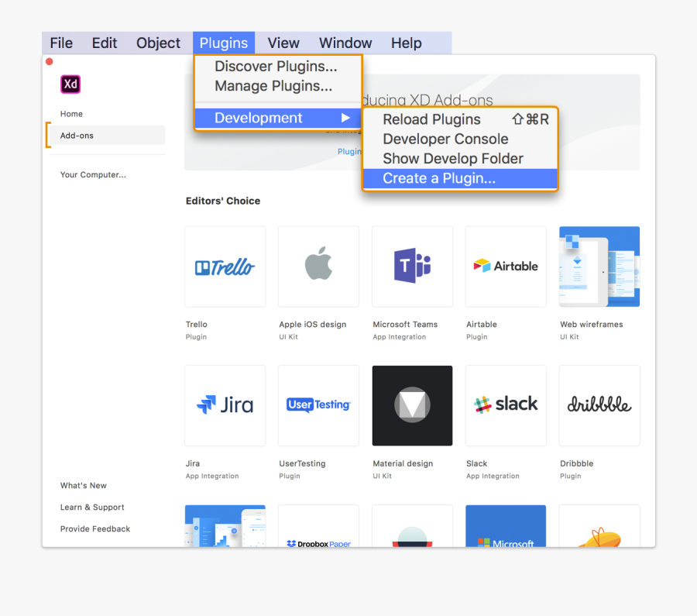Open the Microsoft Teams integration icon

412,267
